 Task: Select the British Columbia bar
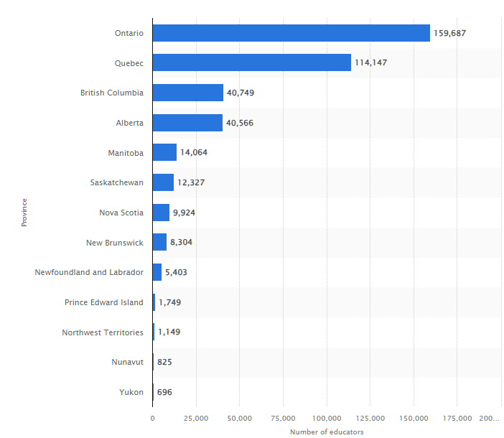pos(187,93)
